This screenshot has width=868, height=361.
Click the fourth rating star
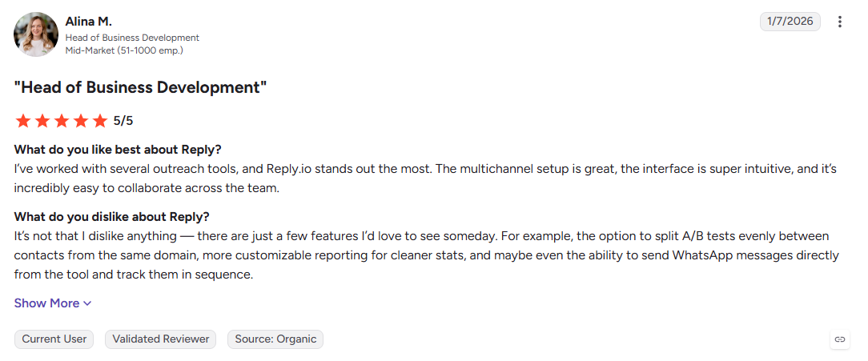tap(80, 121)
